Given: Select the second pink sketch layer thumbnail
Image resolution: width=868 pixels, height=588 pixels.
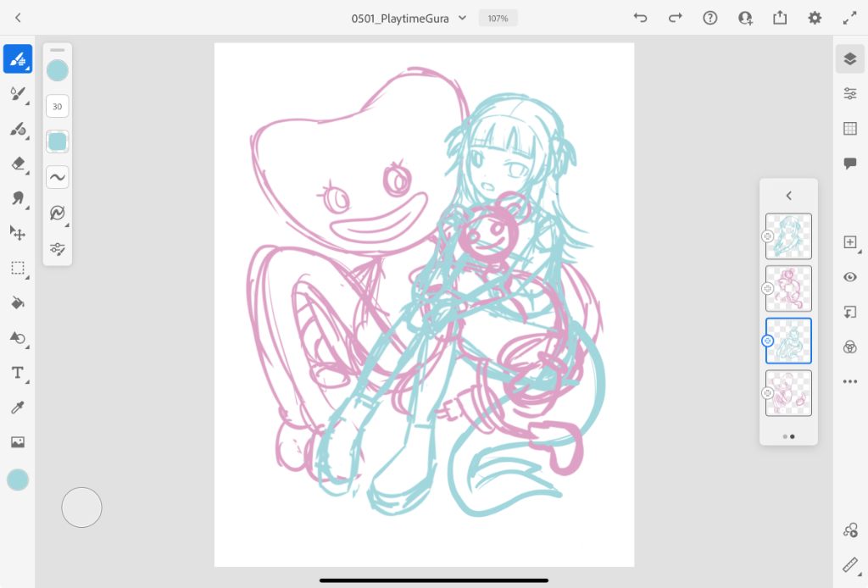Looking at the screenshot, I should click(789, 289).
